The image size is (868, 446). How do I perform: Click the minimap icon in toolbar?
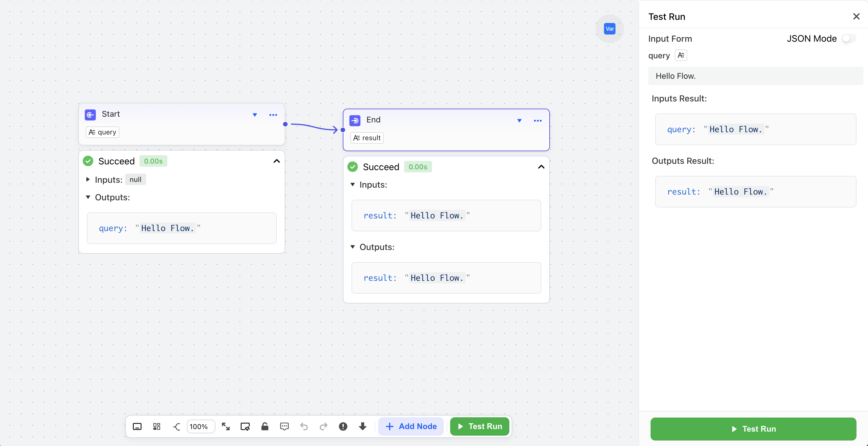tap(137, 426)
